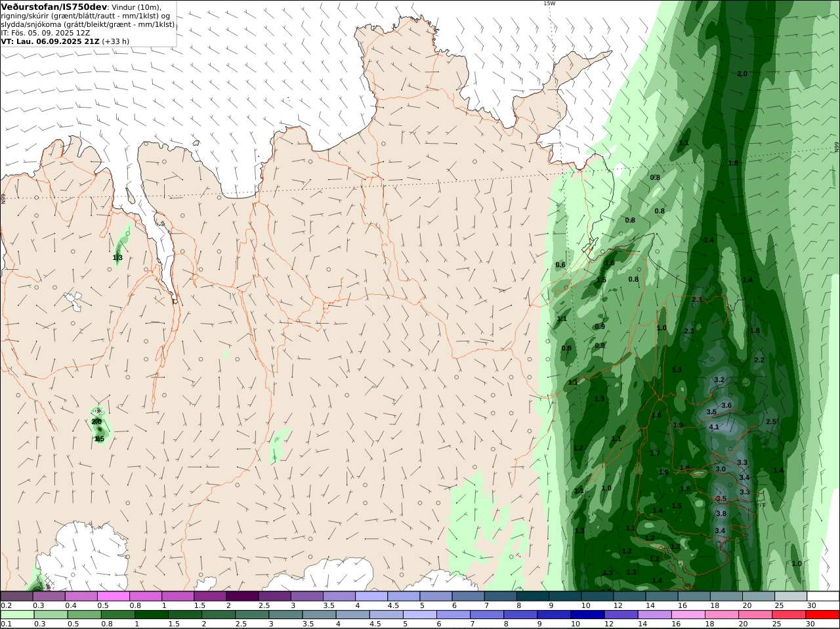
Task: Click the snow scale swatch between 0.2 and 0.3
Action: pyautogui.click(x=17, y=596)
